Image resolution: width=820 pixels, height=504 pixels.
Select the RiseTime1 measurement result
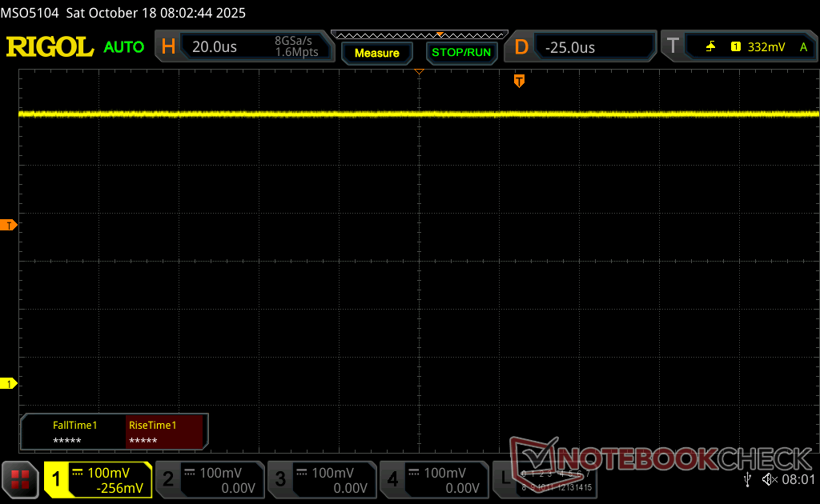165,433
